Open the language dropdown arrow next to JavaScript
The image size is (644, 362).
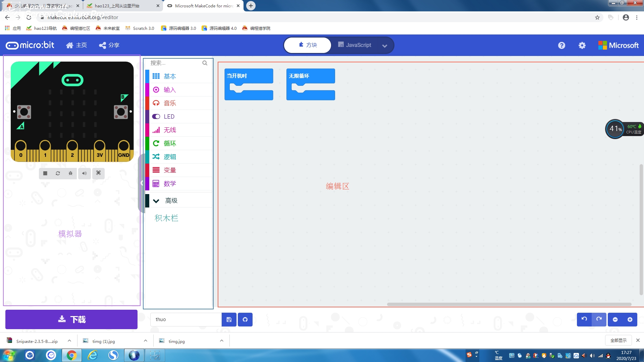(385, 46)
